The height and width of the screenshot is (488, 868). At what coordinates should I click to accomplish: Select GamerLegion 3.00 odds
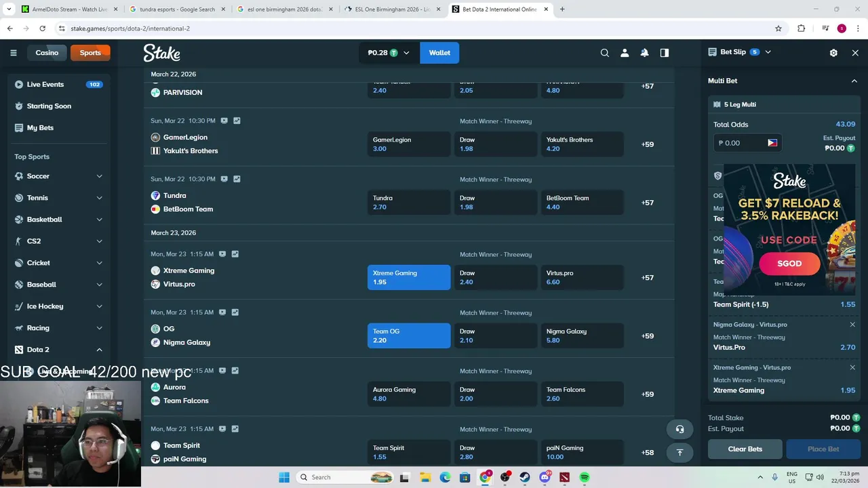[x=409, y=144]
